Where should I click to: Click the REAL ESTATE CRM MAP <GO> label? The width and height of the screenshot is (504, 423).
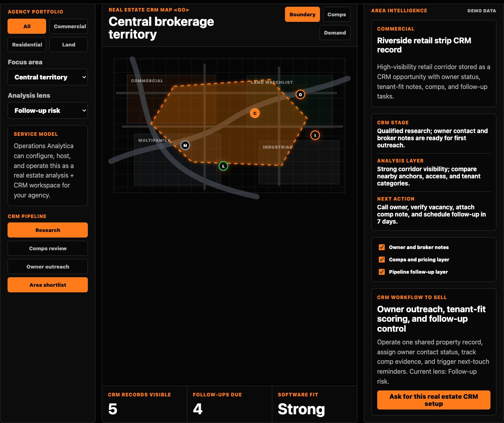click(x=149, y=10)
